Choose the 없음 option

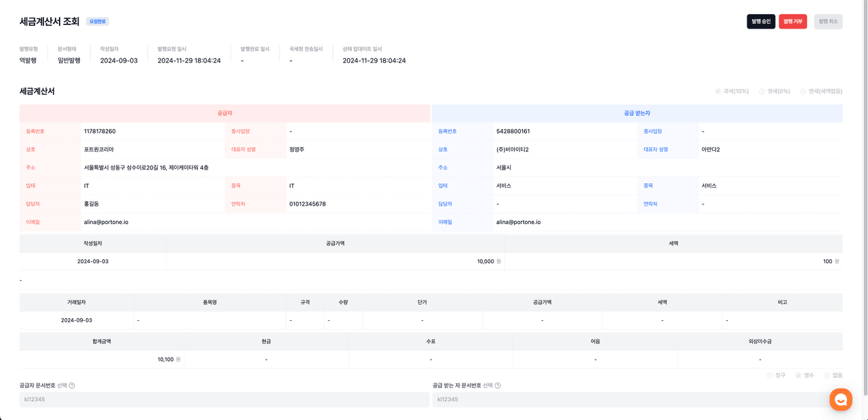(x=827, y=375)
